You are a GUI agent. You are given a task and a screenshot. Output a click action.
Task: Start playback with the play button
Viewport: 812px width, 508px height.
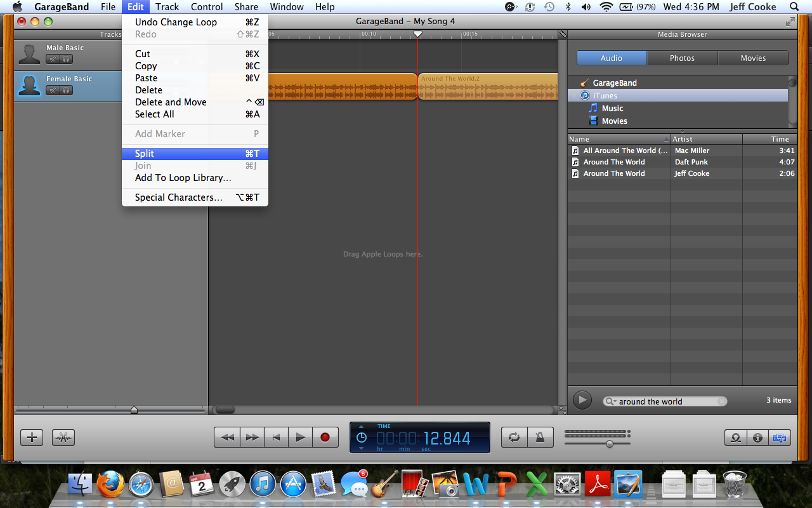[301, 437]
